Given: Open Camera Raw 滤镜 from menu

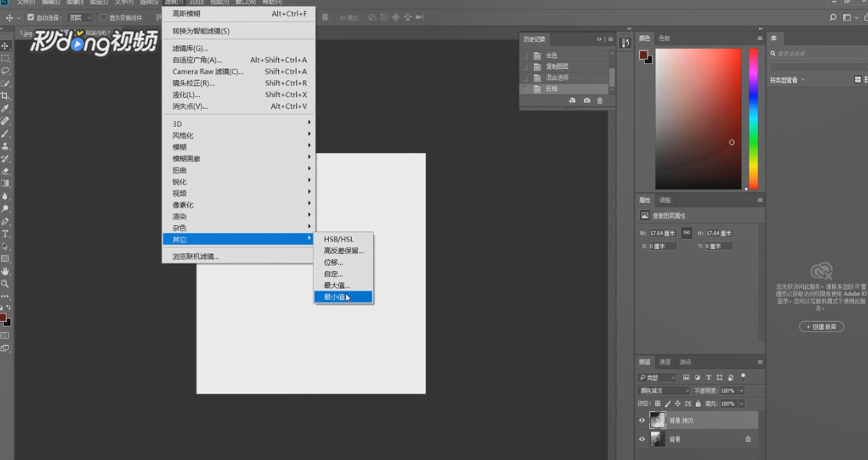Looking at the screenshot, I should tap(239, 71).
